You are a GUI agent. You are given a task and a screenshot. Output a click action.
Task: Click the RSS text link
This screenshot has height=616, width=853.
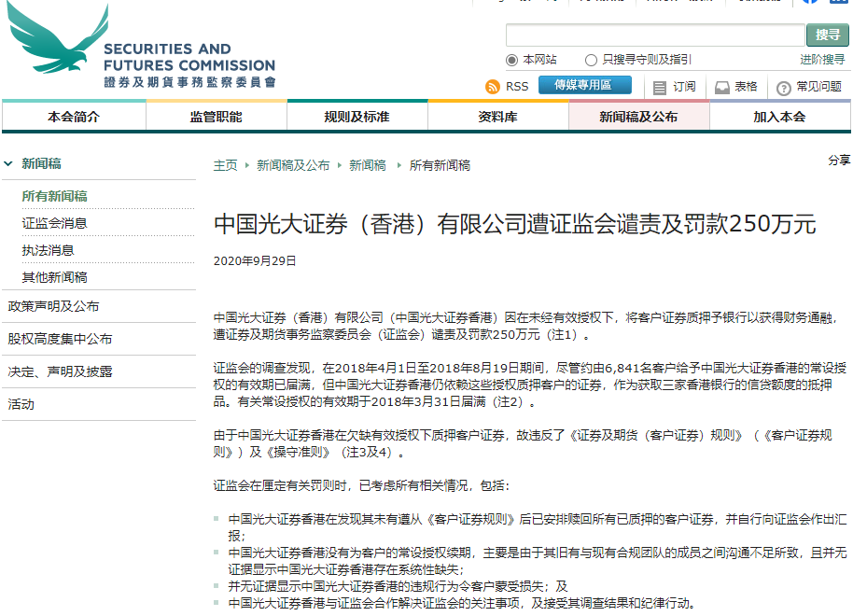click(517, 87)
